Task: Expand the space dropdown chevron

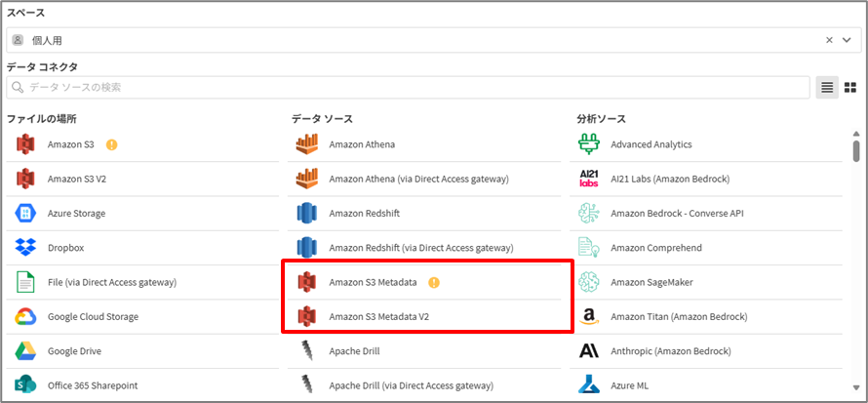Action: [x=848, y=40]
